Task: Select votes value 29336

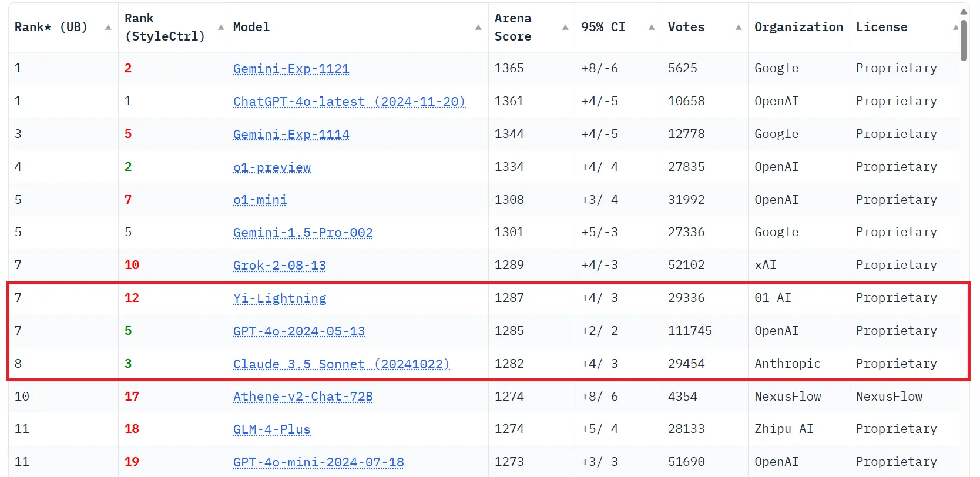Action: (686, 298)
